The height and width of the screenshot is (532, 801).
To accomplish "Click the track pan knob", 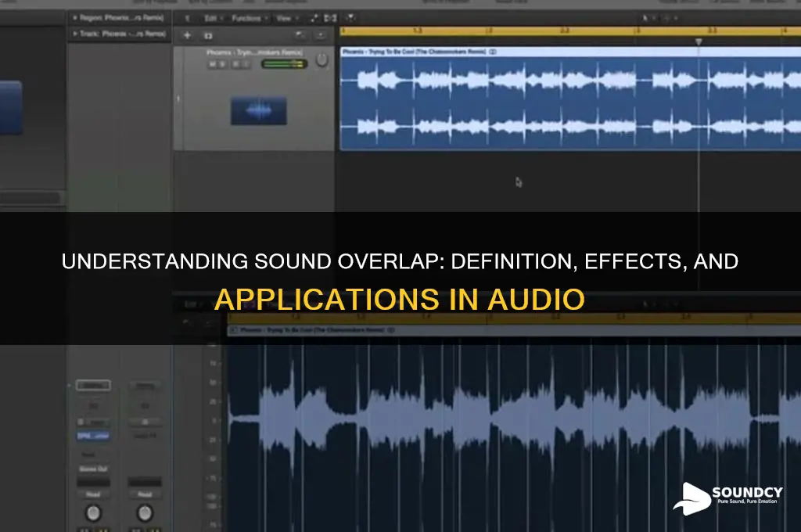I will tap(321, 60).
